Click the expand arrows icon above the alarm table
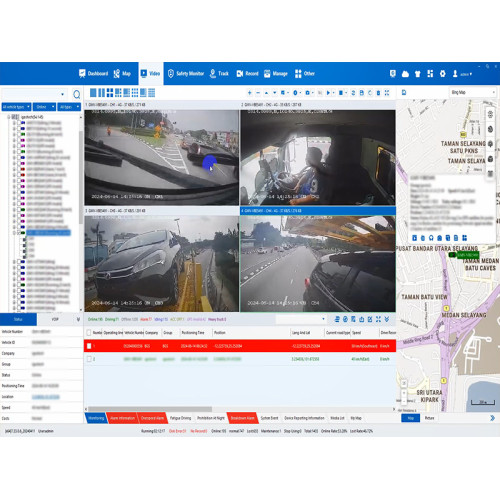 point(378,319)
